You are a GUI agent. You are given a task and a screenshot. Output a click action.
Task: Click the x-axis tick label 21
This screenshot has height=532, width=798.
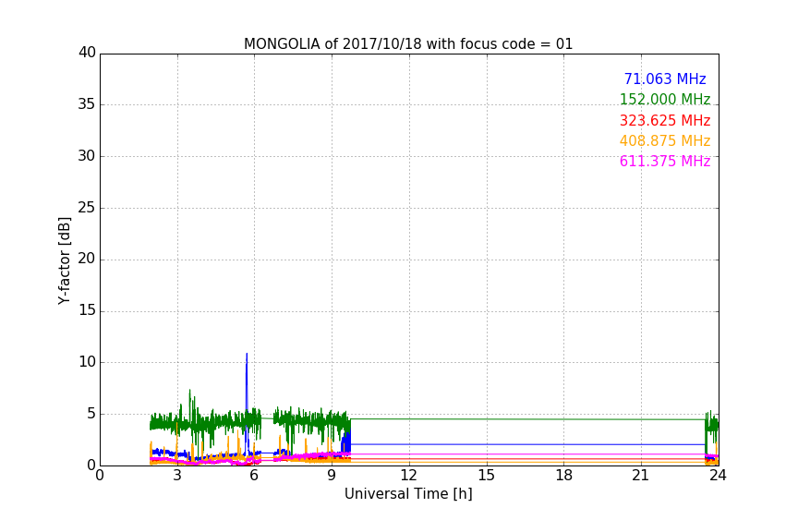641,476
